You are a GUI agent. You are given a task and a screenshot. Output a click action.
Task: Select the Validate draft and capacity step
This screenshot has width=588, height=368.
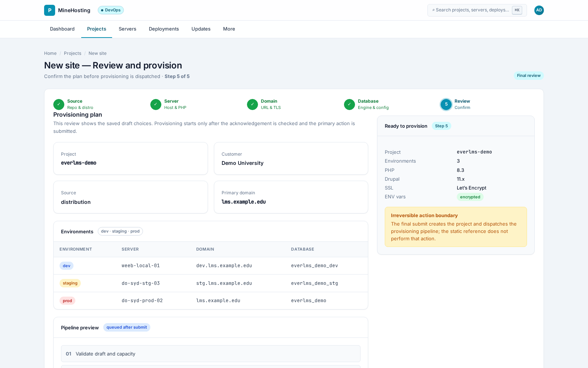211,354
